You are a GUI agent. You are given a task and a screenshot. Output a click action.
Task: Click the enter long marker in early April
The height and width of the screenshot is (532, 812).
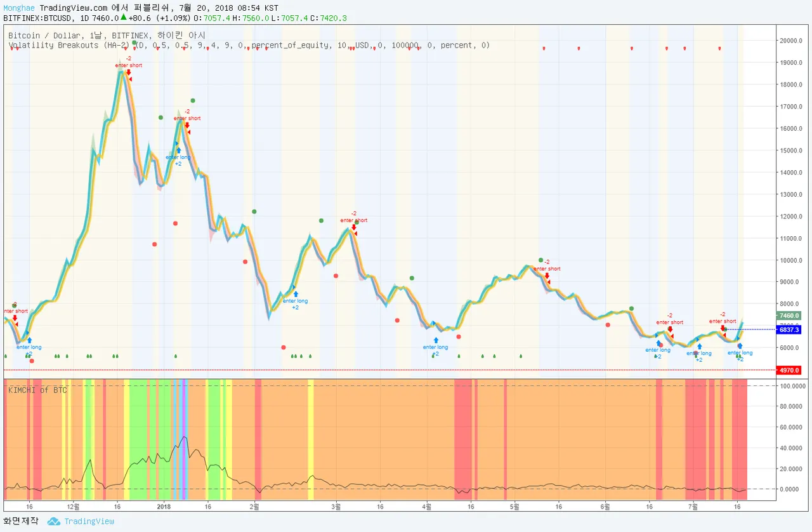tap(435, 347)
